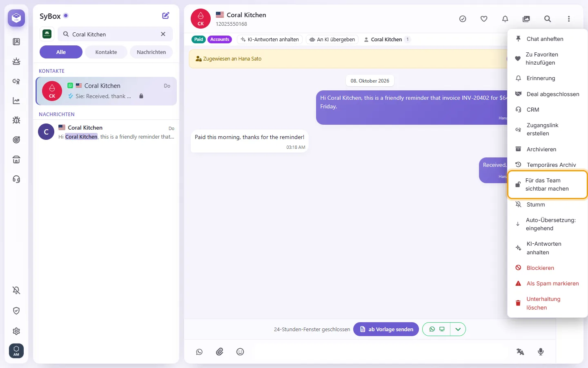
Task: Choose Archivieren in the options menu
Action: click(548, 149)
